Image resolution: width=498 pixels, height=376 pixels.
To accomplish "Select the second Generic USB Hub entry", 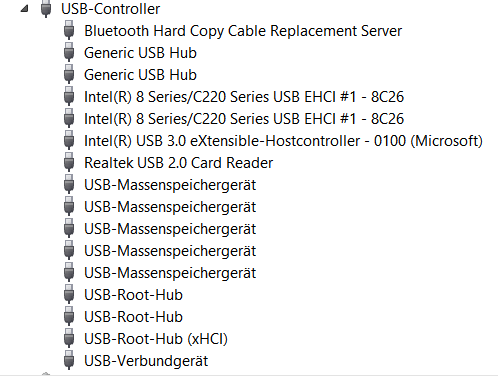I will (140, 75).
